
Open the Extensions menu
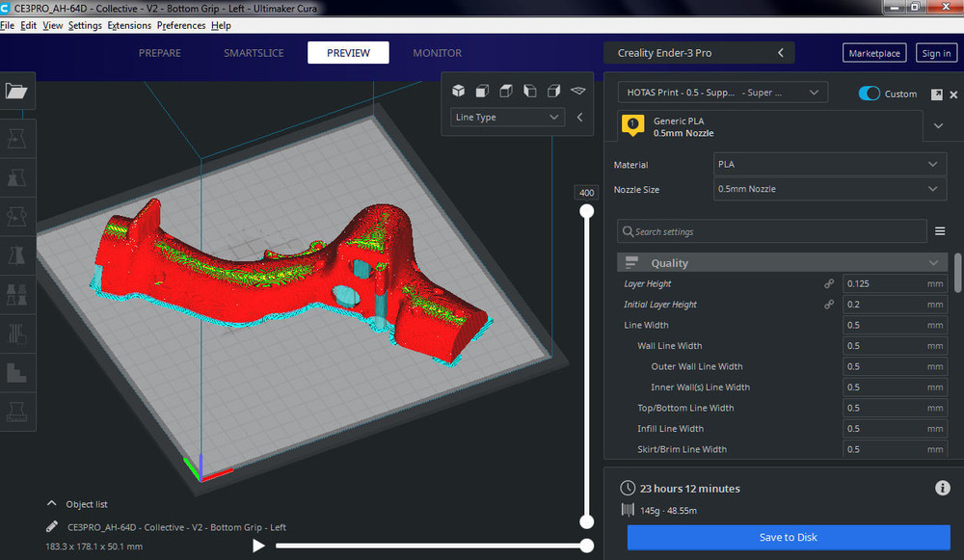pyautogui.click(x=129, y=25)
